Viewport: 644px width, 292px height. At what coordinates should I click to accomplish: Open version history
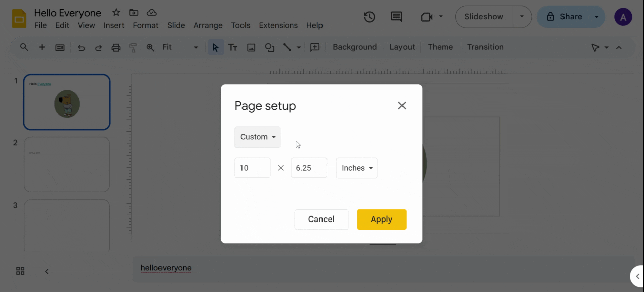(x=369, y=17)
